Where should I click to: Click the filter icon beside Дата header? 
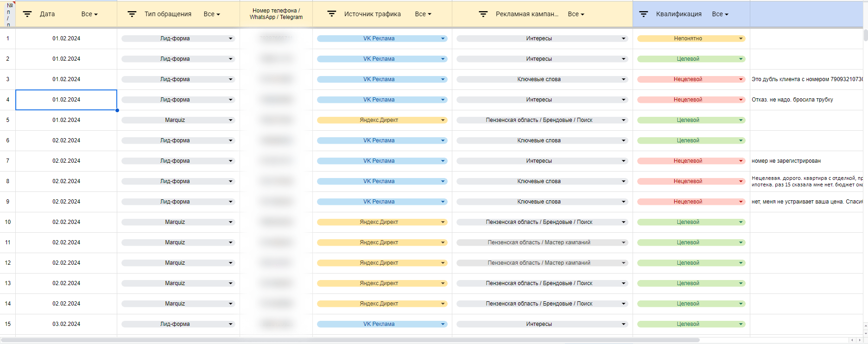[27, 14]
